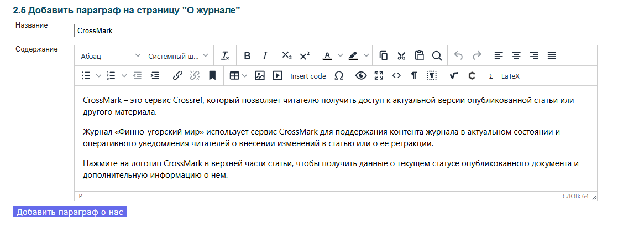Click the paste clipboard icon
644x226 pixels.
coord(419,55)
